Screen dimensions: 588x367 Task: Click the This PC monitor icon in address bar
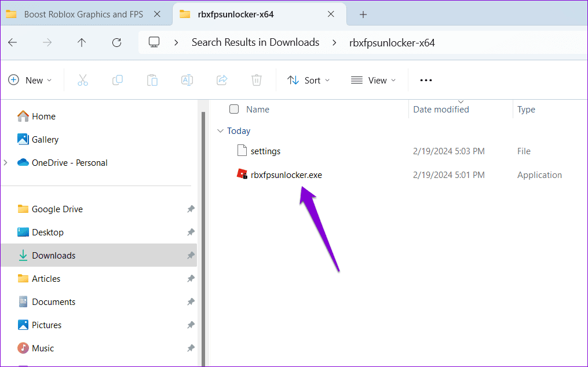(x=154, y=42)
